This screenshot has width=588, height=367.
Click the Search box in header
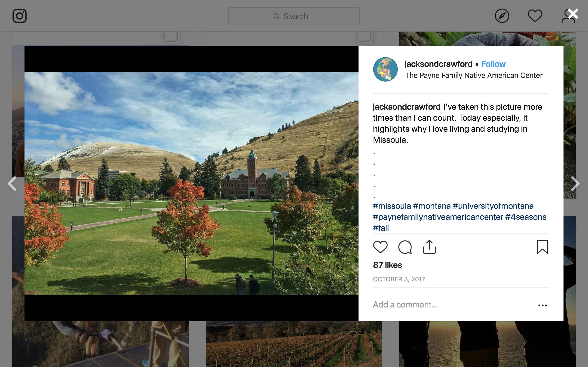(x=294, y=16)
